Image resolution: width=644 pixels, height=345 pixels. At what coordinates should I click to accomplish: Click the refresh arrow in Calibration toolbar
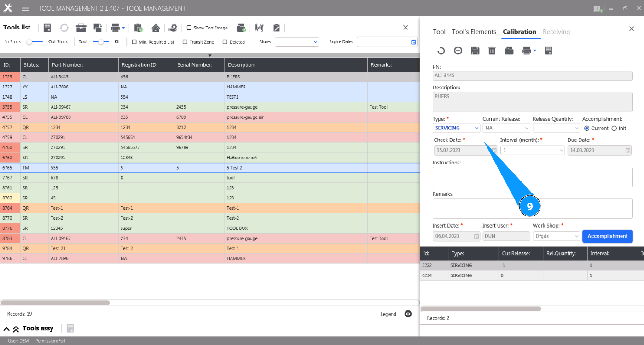coord(441,51)
